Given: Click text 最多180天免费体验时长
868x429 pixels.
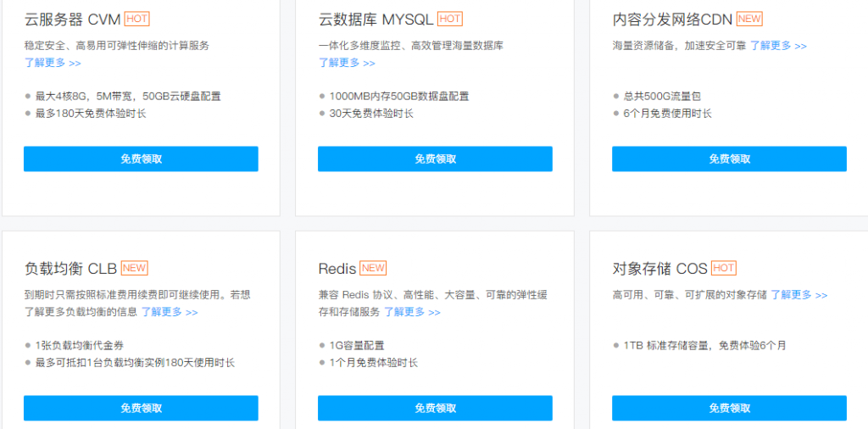Looking at the screenshot, I should [91, 114].
